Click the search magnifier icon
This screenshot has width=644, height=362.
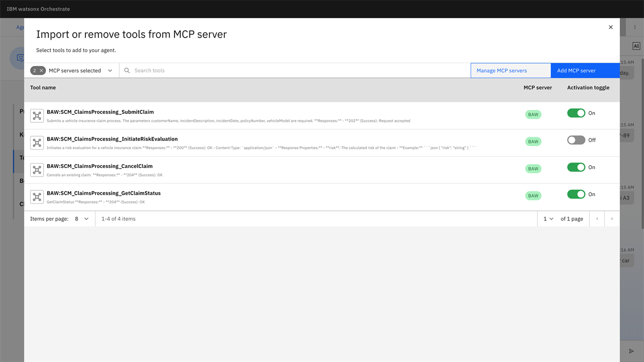(127, 71)
